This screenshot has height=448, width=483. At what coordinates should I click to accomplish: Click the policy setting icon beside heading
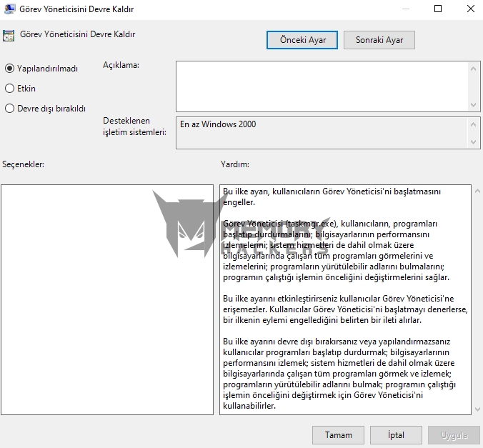pyautogui.click(x=9, y=36)
